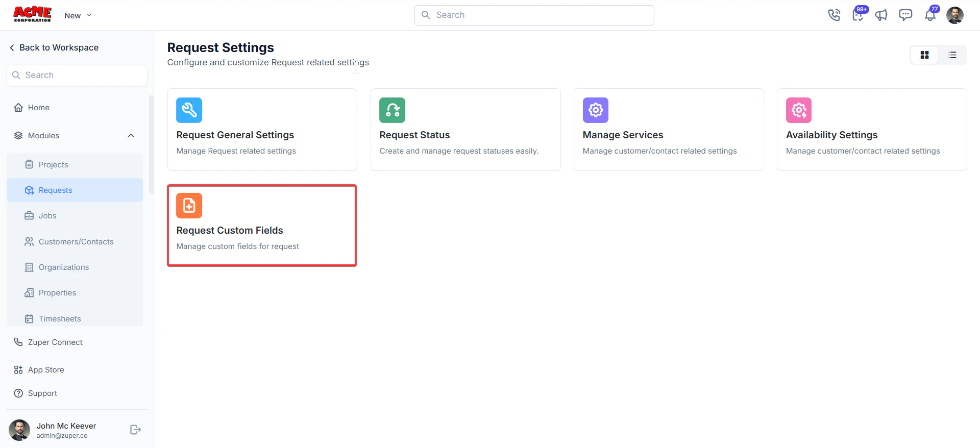Focus the sidebar Search field
The height and width of the screenshot is (448, 980).
pos(77,75)
